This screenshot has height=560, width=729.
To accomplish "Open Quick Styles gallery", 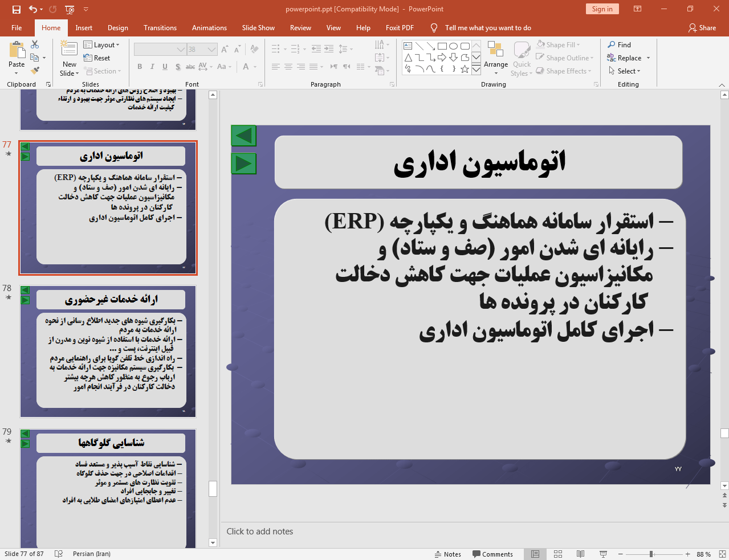I will click(521, 59).
